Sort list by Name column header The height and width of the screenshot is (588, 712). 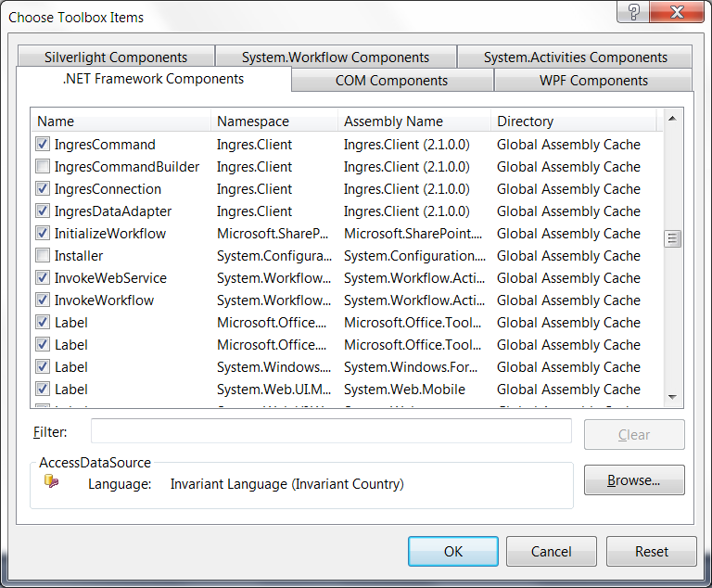click(x=122, y=121)
